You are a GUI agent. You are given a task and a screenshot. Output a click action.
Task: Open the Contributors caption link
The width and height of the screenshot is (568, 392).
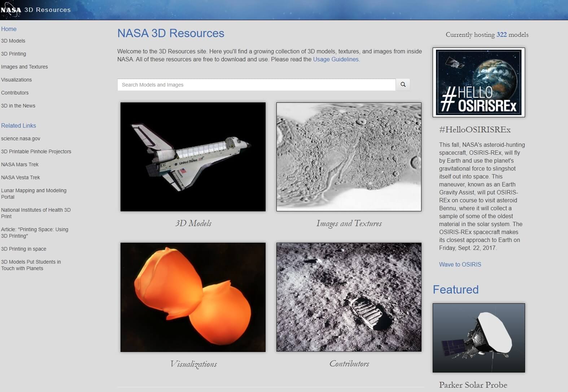(x=349, y=364)
